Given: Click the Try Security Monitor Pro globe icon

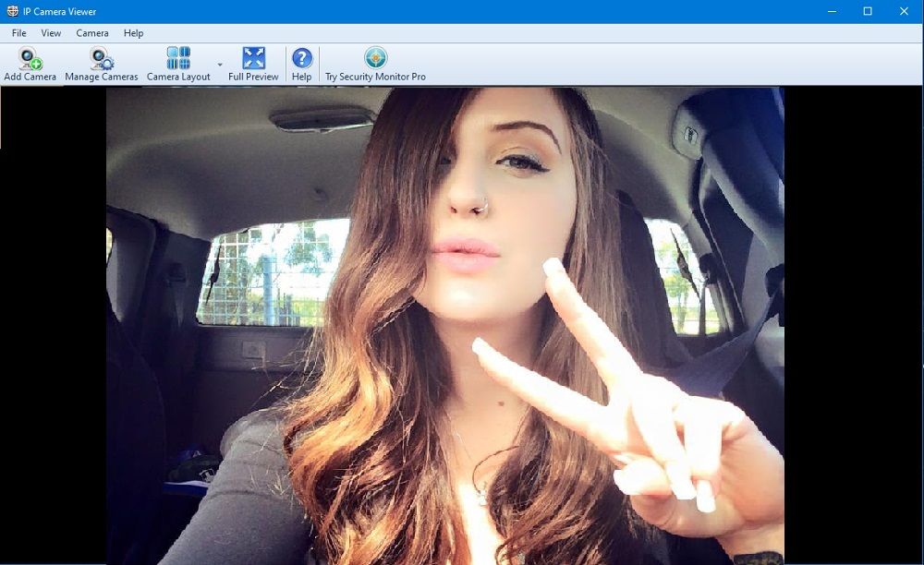Looking at the screenshot, I should (x=375, y=58).
